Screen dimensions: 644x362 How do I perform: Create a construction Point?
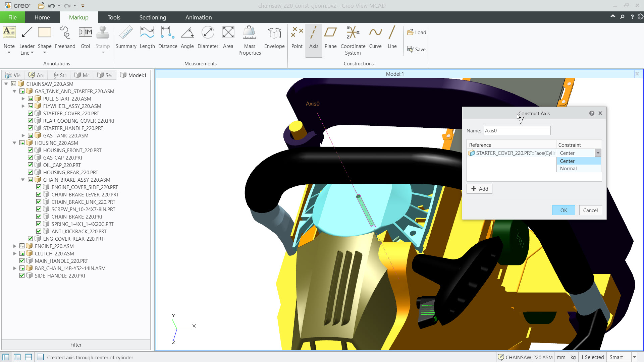pyautogui.click(x=297, y=38)
